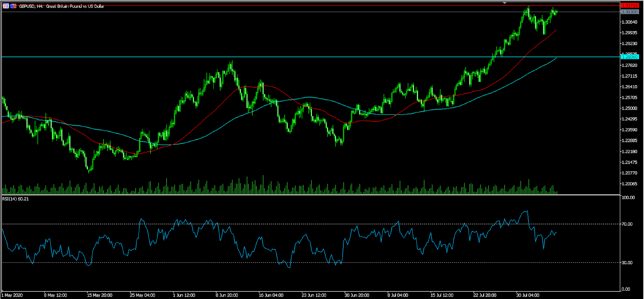
Task: Click the 30 Jul 04:00 time label
Action: coord(528,295)
